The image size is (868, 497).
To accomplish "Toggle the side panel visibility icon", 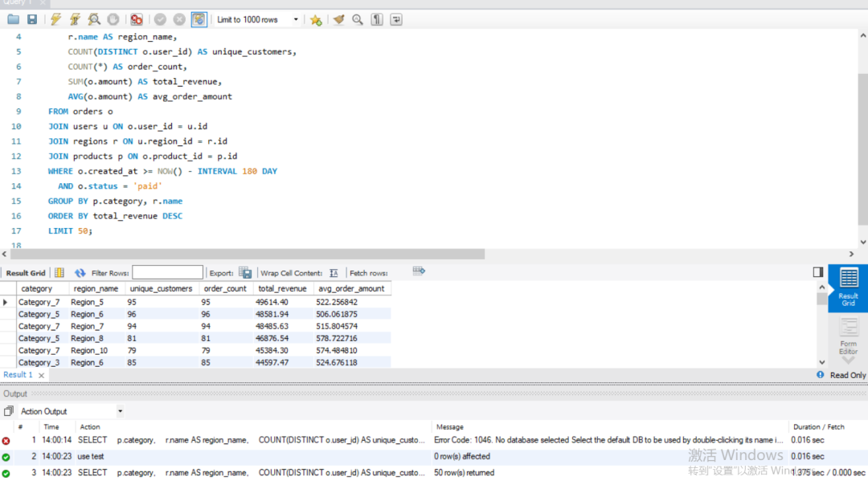I will 818,272.
